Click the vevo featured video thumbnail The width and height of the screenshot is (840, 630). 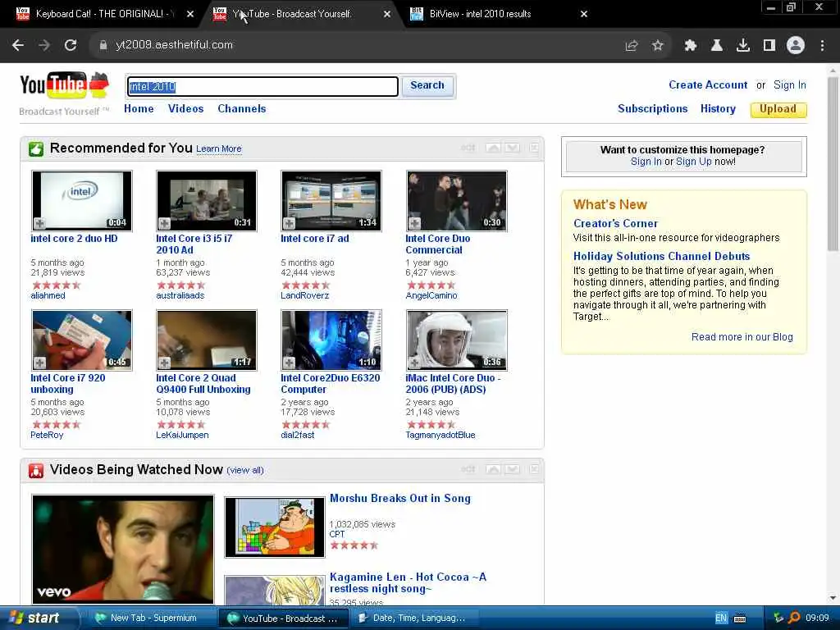123,550
